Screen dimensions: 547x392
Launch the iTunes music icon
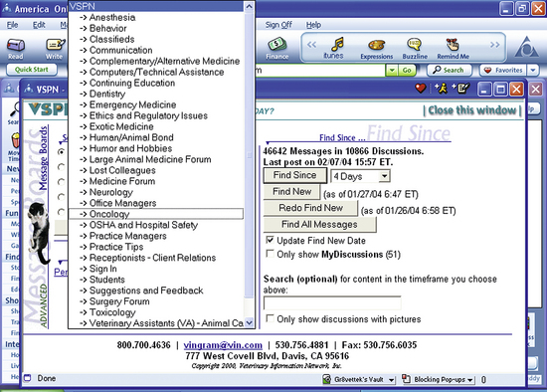[x=336, y=45]
